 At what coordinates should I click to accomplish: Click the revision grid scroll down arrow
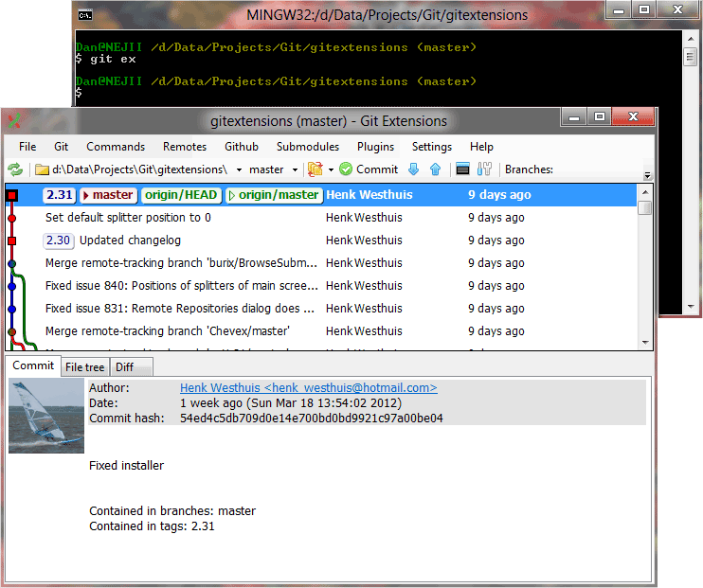[x=645, y=343]
